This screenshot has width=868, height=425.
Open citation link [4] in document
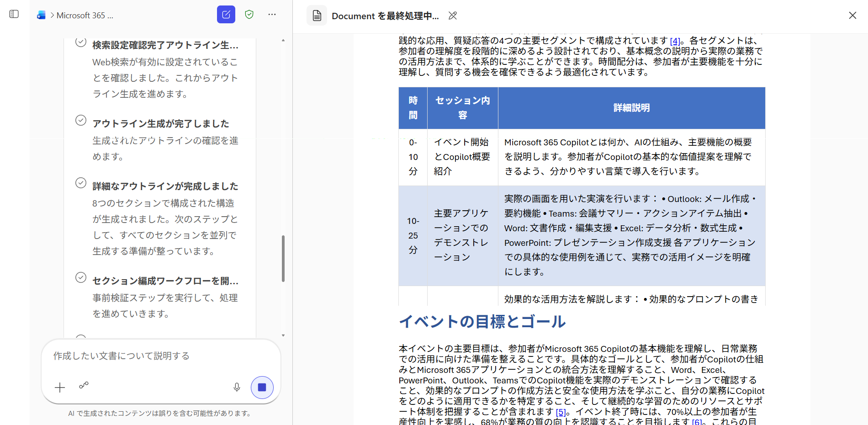point(675,41)
